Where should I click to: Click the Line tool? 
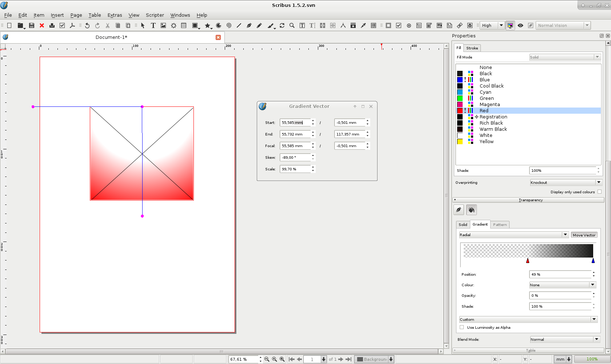click(x=239, y=25)
